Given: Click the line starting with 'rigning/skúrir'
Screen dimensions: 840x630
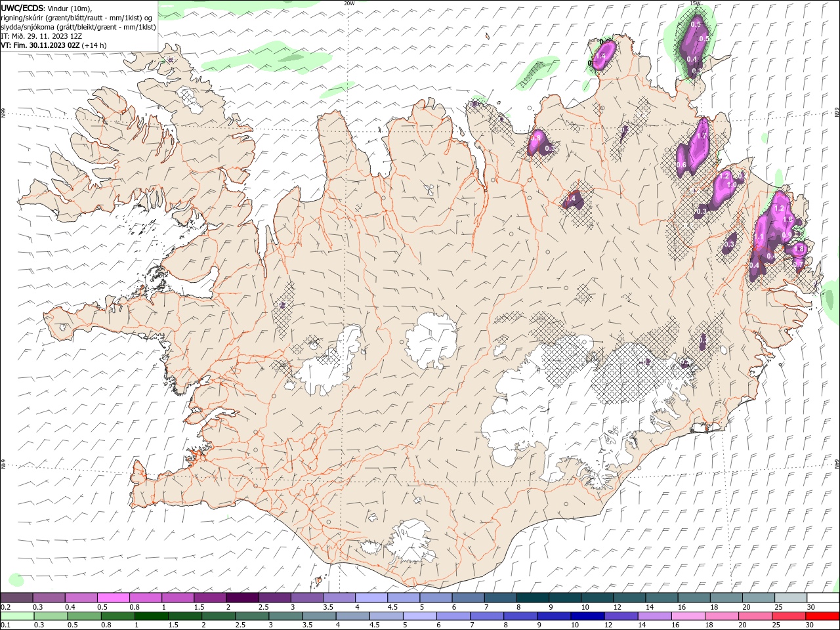Looking at the screenshot, I should click(76, 18).
